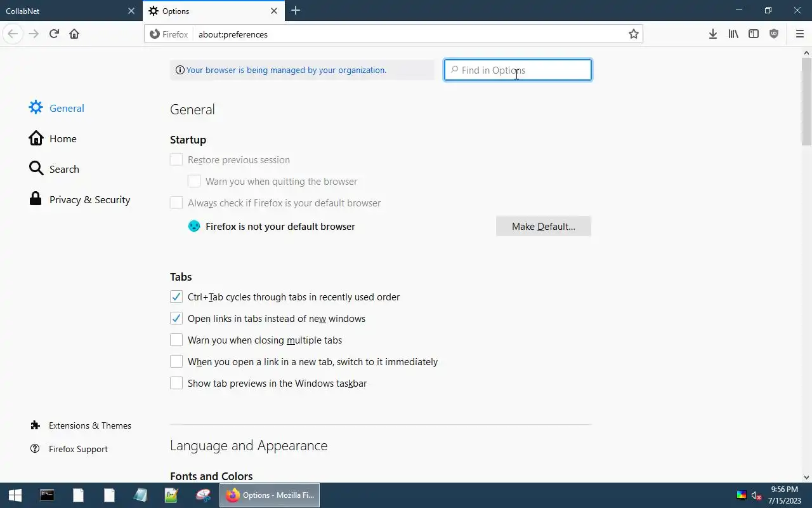Reload the current page
The width and height of the screenshot is (812, 508).
[54, 34]
